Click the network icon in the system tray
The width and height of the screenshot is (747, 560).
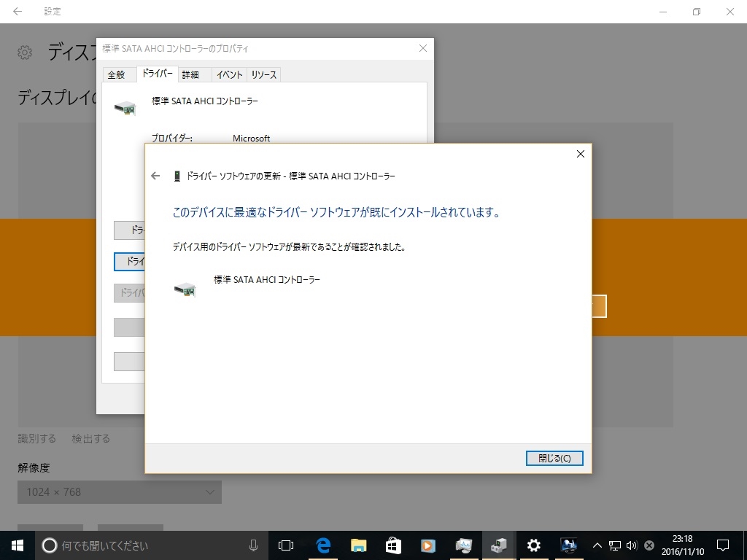tap(614, 545)
